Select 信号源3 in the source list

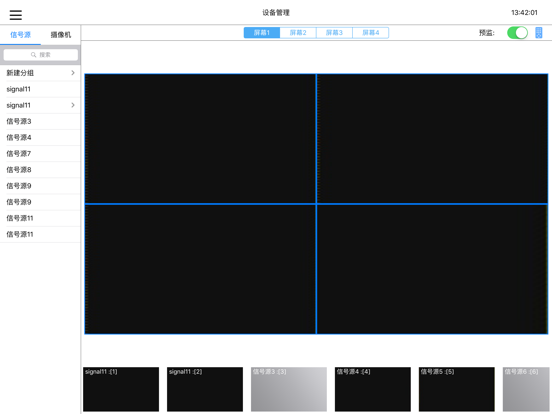[x=40, y=121]
